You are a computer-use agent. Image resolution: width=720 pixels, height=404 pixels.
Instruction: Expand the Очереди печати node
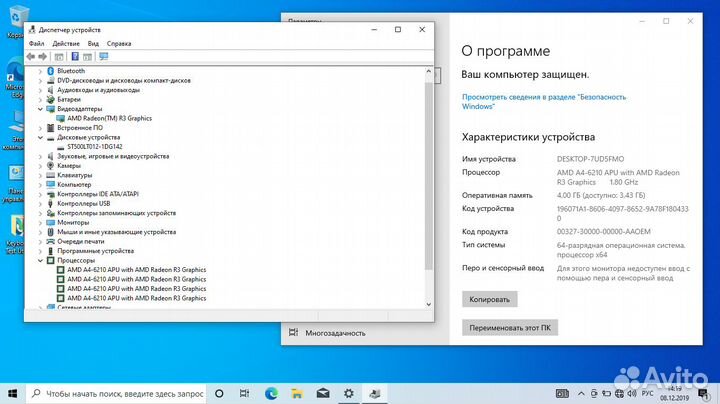40,241
